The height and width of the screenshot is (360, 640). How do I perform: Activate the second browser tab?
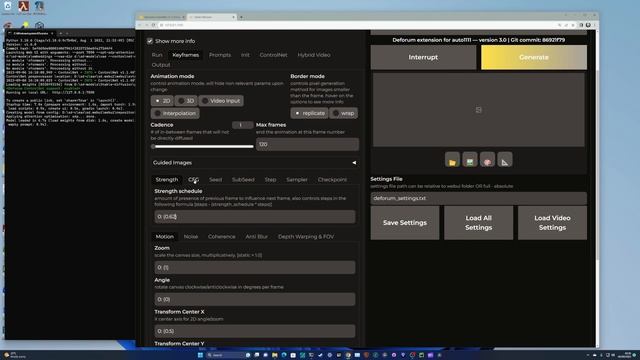click(211, 17)
